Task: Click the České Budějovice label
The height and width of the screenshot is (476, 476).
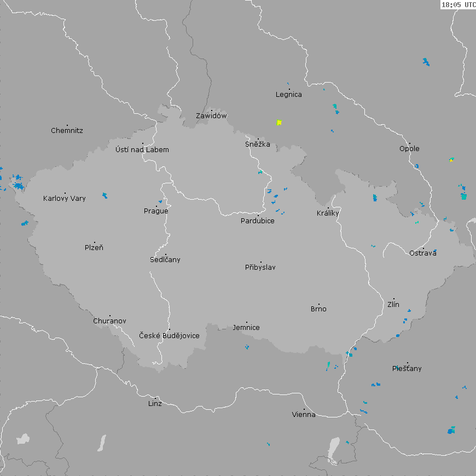Action: coord(169,335)
